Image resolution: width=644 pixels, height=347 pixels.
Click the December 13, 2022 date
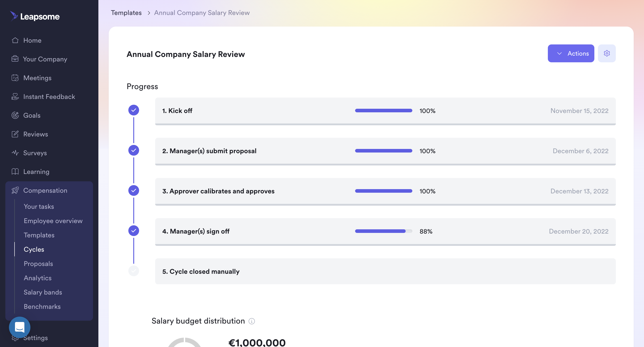pyautogui.click(x=579, y=191)
